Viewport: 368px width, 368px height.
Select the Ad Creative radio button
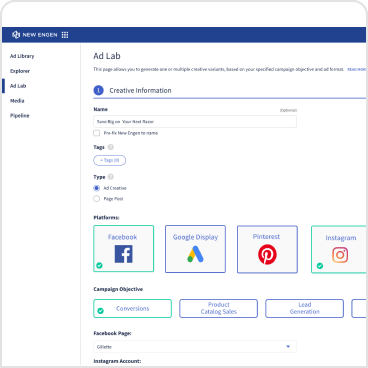[x=97, y=188]
